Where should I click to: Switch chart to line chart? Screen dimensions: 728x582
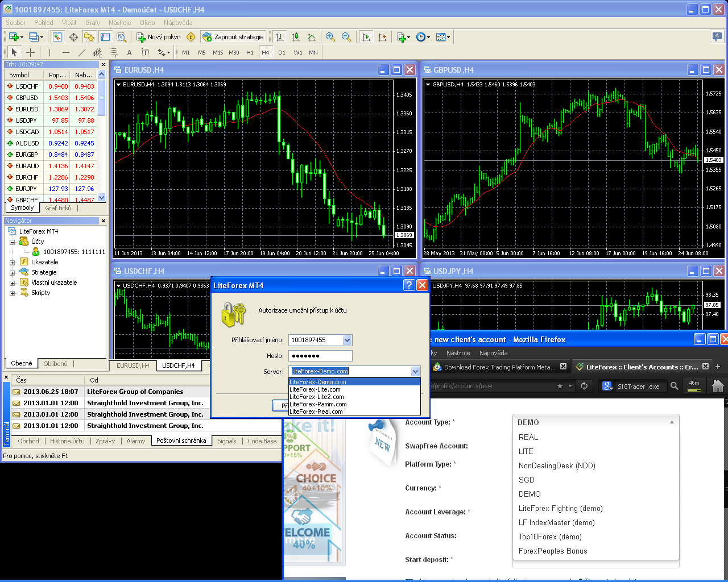312,37
